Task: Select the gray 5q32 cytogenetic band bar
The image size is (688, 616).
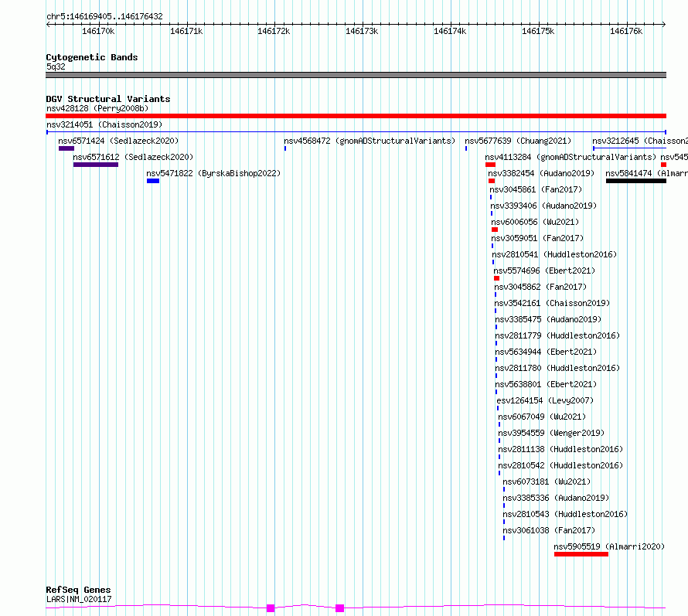Action: point(356,75)
